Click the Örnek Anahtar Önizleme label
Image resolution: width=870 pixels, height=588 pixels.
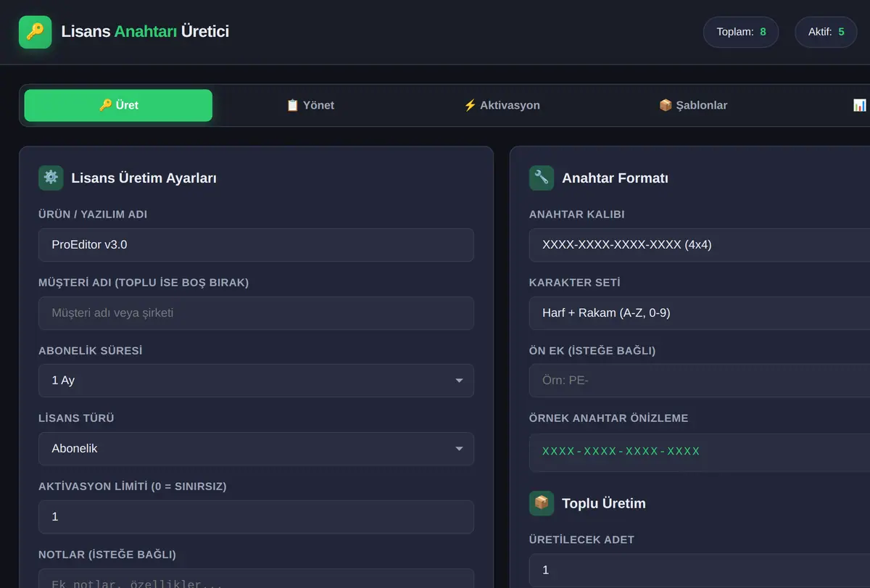pyautogui.click(x=609, y=418)
